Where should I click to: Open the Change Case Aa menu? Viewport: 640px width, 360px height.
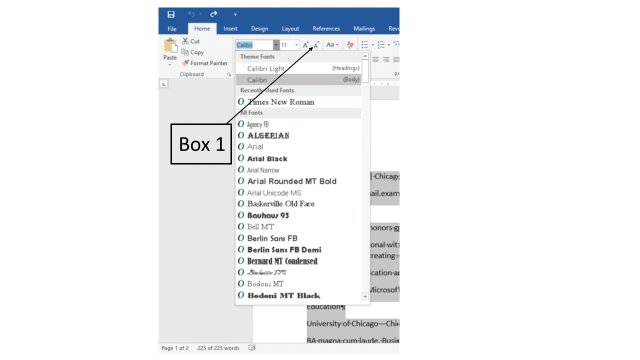point(333,45)
